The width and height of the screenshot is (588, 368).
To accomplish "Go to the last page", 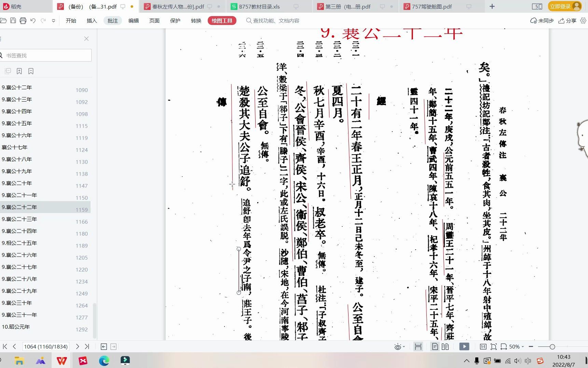I will point(87,346).
